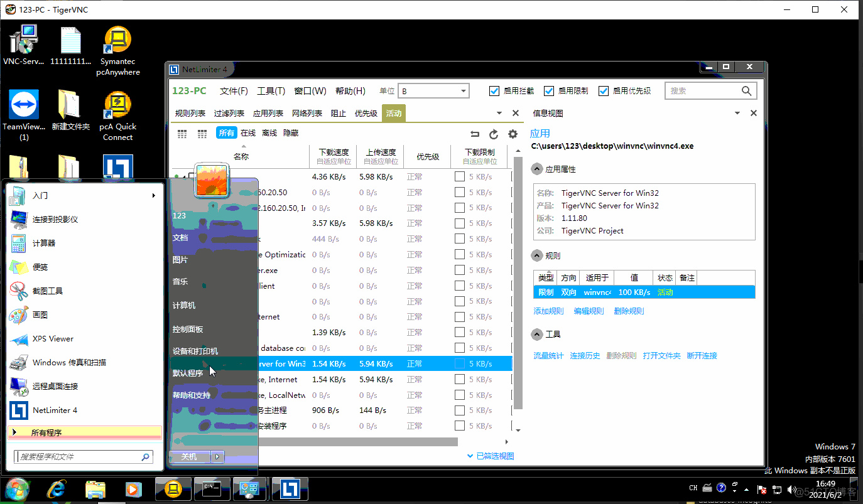
Task: Click the collapse arrows icon beside refresh
Action: [x=475, y=134]
